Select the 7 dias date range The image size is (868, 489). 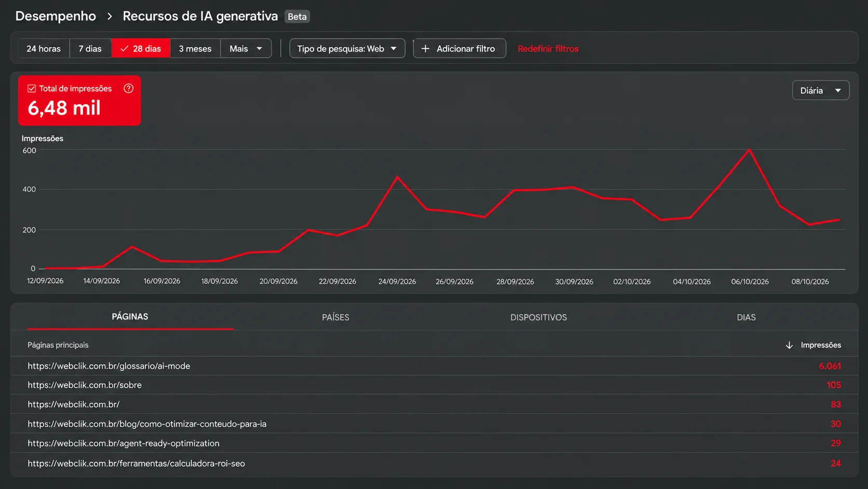(x=90, y=48)
